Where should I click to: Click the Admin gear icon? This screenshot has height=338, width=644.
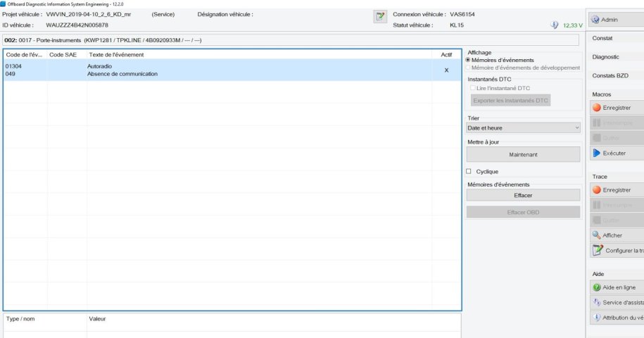(595, 20)
